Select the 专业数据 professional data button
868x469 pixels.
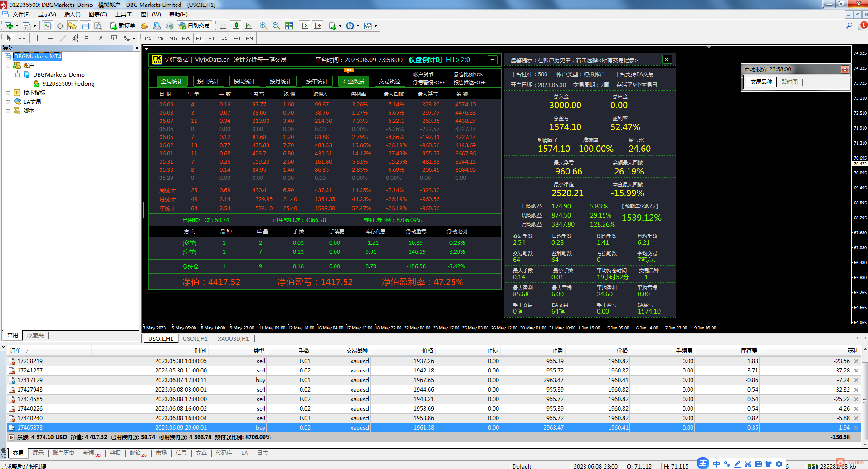click(353, 82)
